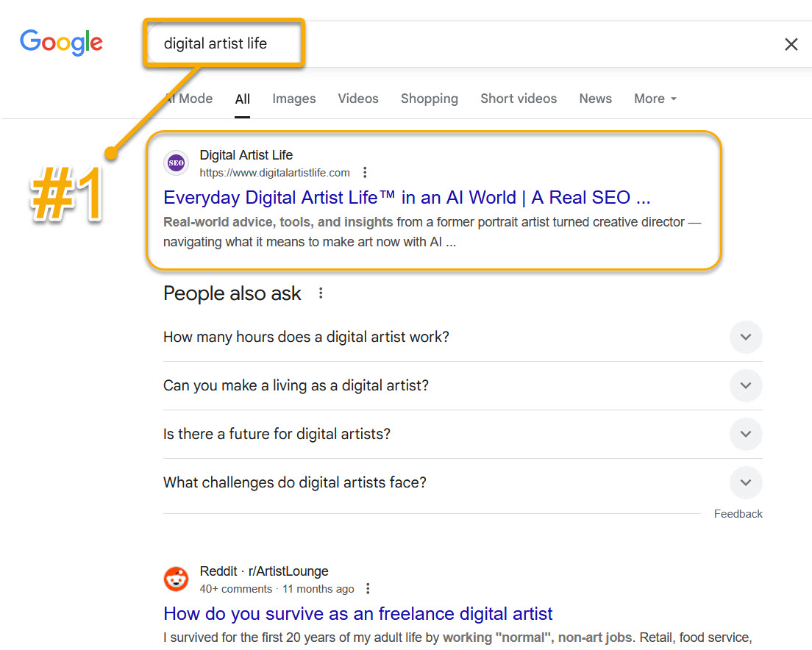Open options menu for Reddit result

click(x=368, y=589)
